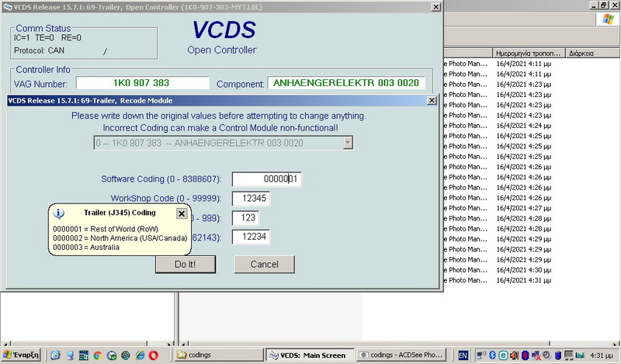Switch to codings - ACDSee taskbar button
621x364 pixels.
pyautogui.click(x=401, y=355)
